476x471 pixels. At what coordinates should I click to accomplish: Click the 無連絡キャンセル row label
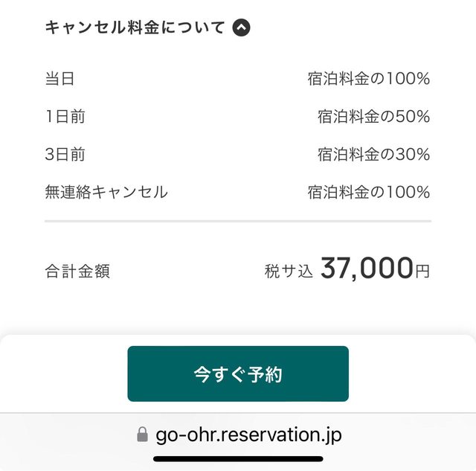pyautogui.click(x=106, y=193)
